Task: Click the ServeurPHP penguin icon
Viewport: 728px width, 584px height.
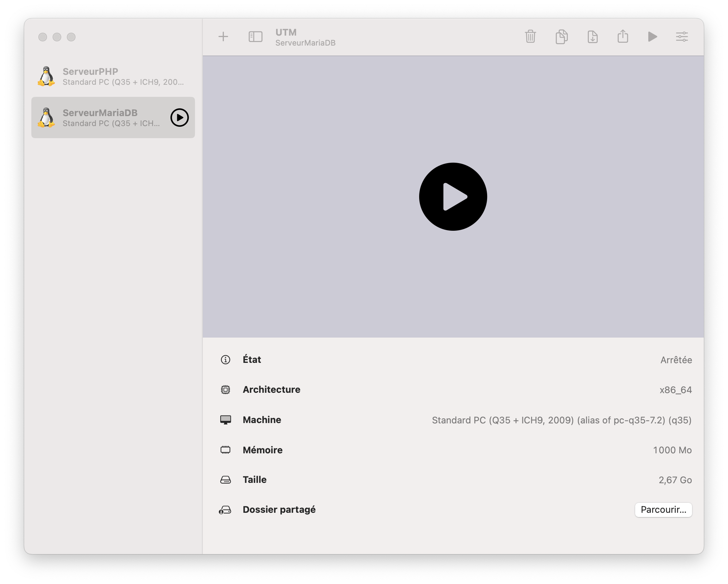Action: 46,77
